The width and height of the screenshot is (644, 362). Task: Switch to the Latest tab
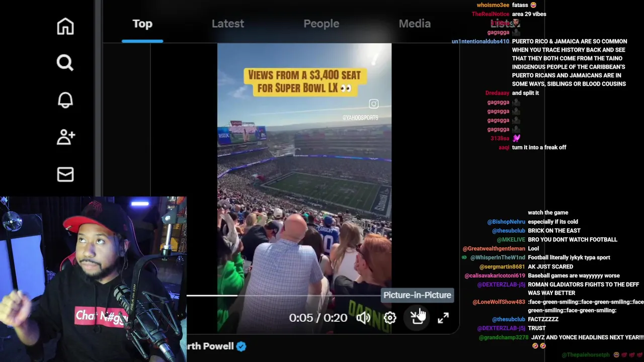(228, 24)
